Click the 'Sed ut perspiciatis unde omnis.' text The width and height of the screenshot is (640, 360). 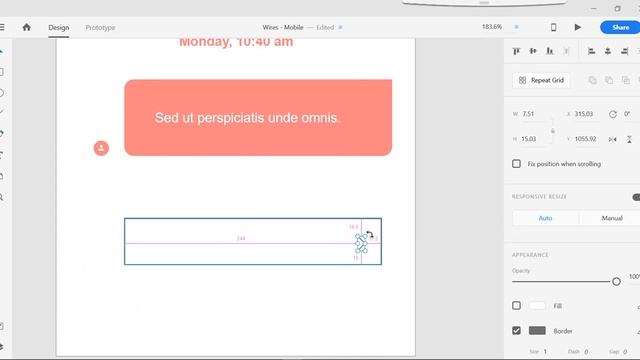click(247, 118)
